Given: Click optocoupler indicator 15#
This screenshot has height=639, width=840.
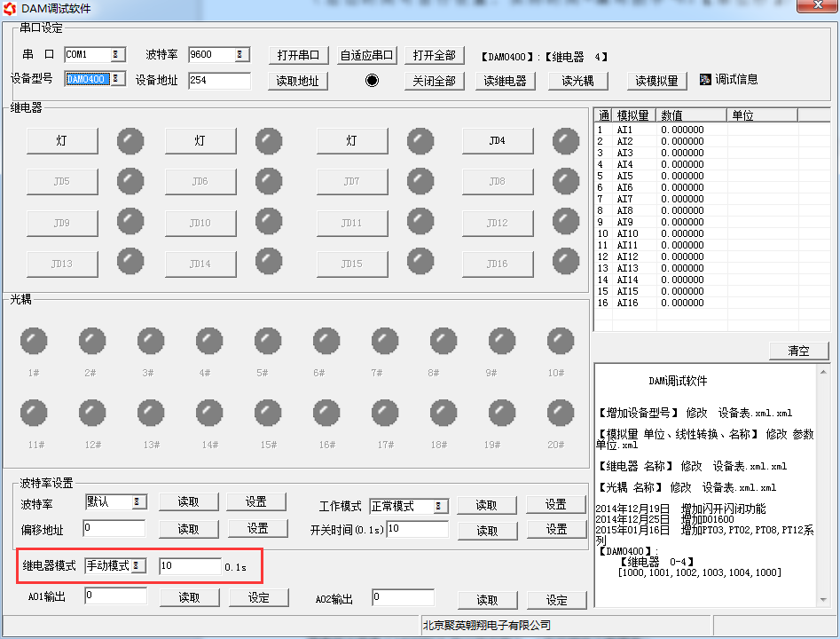Looking at the screenshot, I should pyautogui.click(x=268, y=412).
